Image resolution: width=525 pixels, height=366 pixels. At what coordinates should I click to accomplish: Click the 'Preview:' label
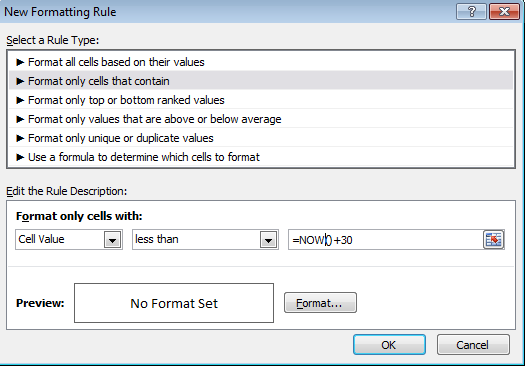(40, 303)
